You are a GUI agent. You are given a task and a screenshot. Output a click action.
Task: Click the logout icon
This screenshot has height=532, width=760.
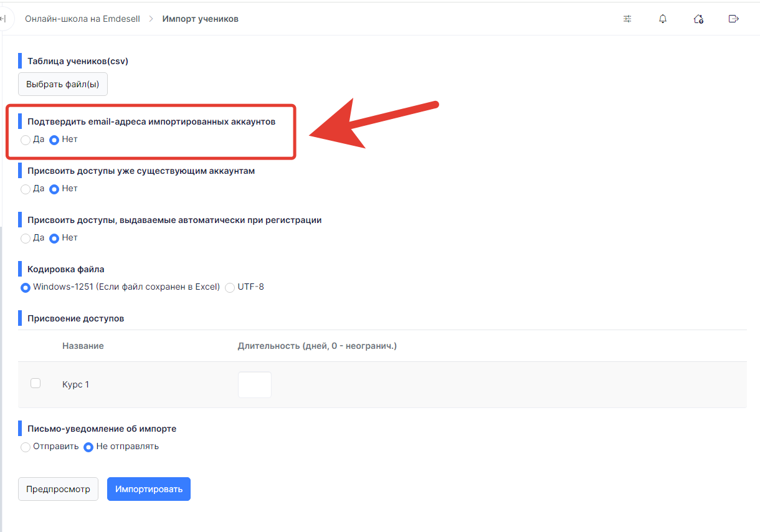point(734,19)
